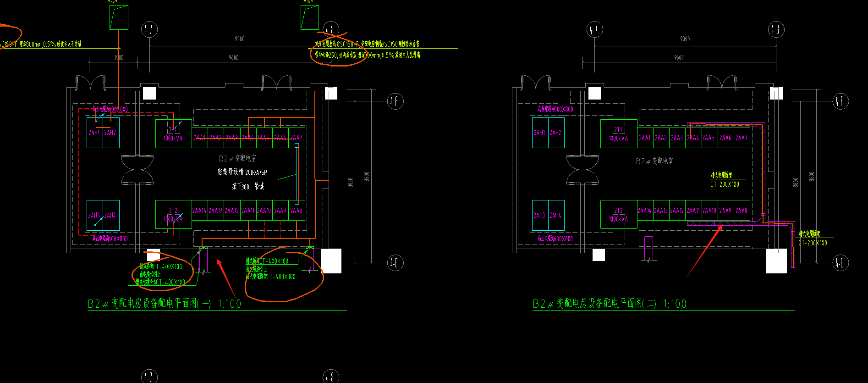Select transformer 2T1 label in plan (二)
The width and height of the screenshot is (868, 383).
[x=618, y=130]
